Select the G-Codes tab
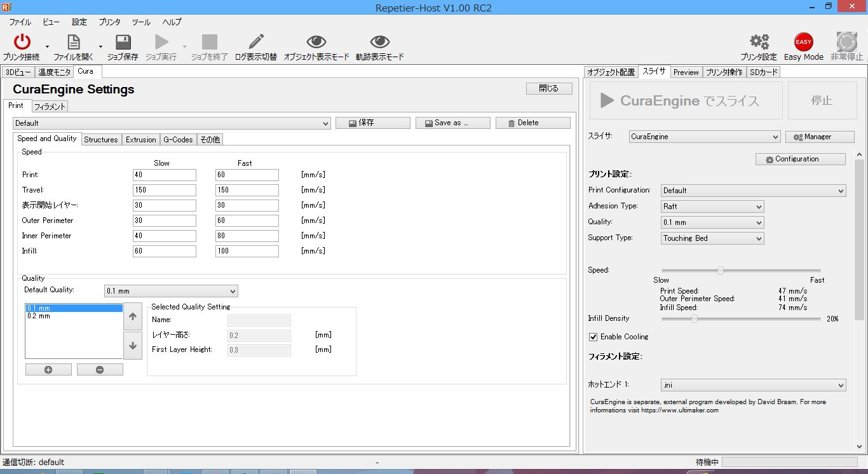Screen dimensions: 868x474 pyautogui.click(x=178, y=140)
